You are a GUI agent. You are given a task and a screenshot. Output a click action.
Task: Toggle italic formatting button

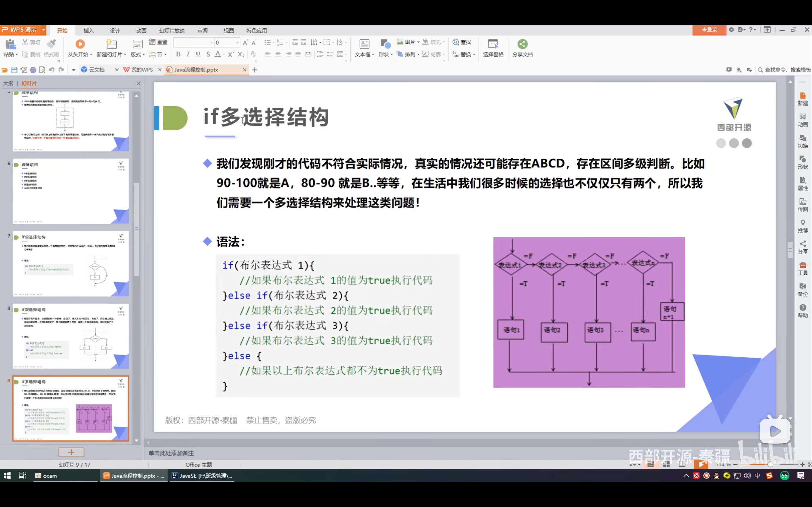point(188,54)
